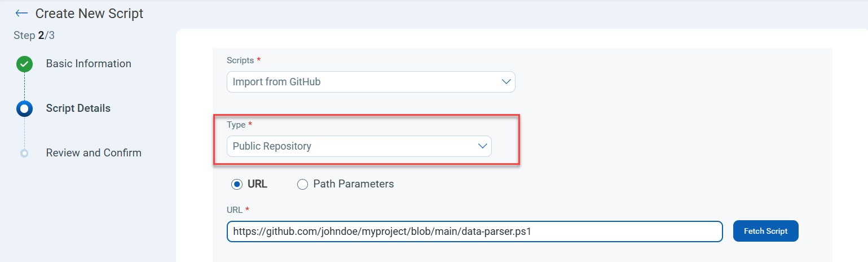Click the green checkmark step icon
This screenshot has height=262, width=868.
click(24, 64)
